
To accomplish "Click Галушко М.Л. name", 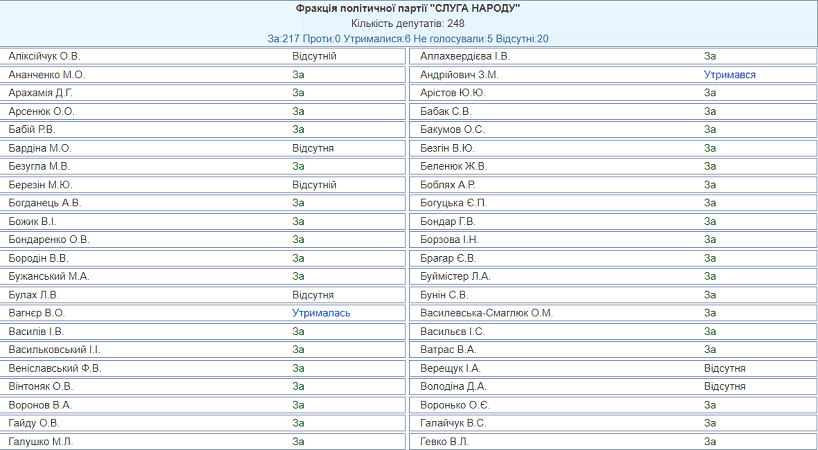I will pyautogui.click(x=41, y=442).
